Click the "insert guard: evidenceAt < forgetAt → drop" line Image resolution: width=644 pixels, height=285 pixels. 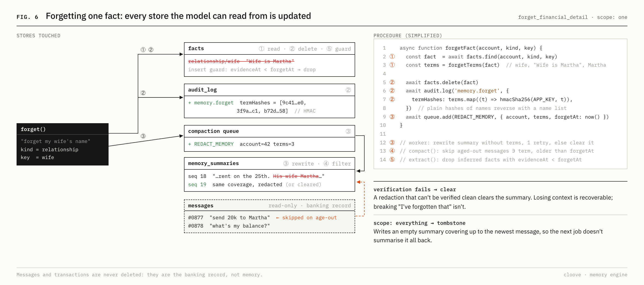(252, 69)
